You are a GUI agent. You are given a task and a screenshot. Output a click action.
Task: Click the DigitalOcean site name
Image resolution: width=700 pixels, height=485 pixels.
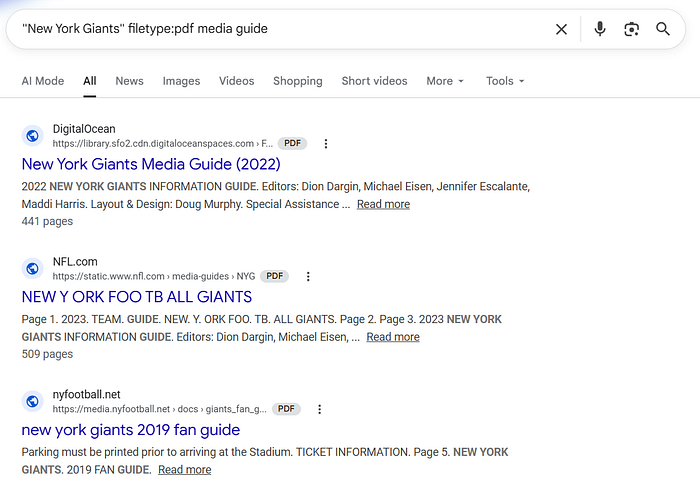84,129
